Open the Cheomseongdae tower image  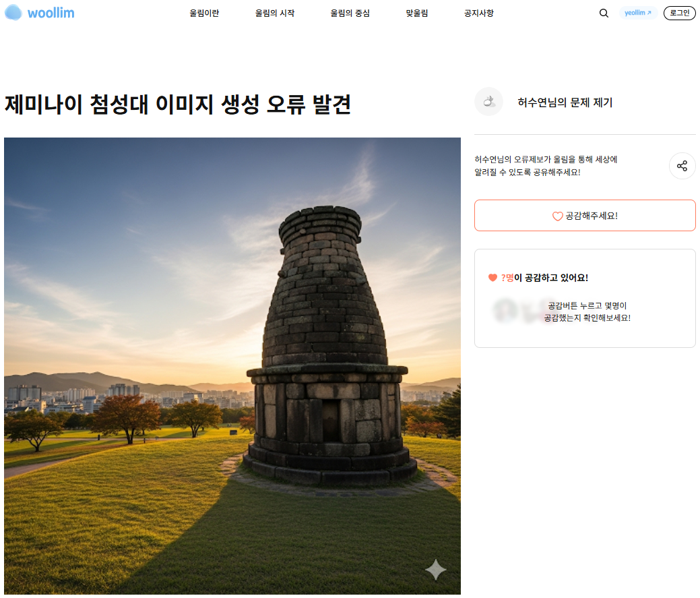(x=232, y=365)
